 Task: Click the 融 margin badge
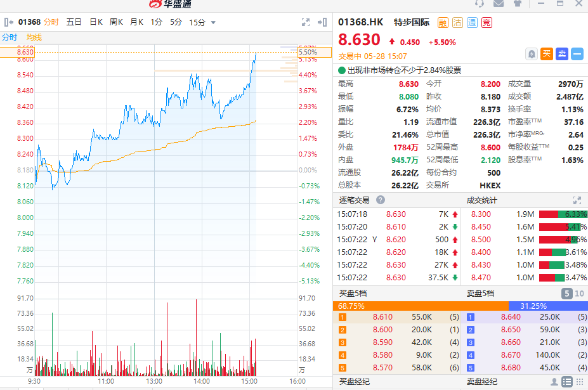tap(443, 22)
